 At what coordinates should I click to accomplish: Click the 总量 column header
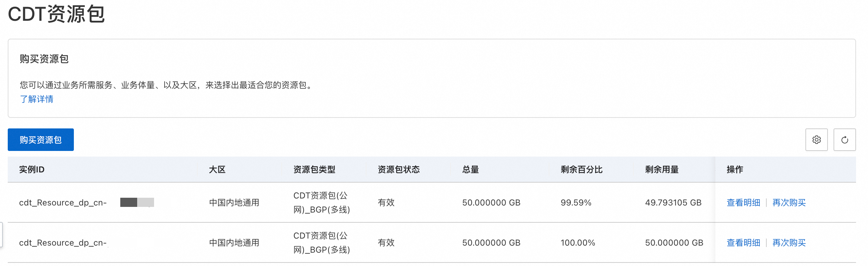(471, 170)
